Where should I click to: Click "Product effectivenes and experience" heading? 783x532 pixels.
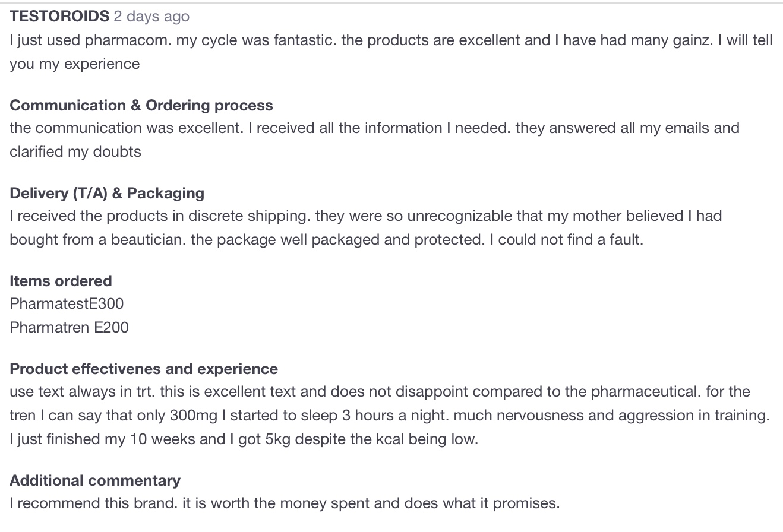[144, 369]
